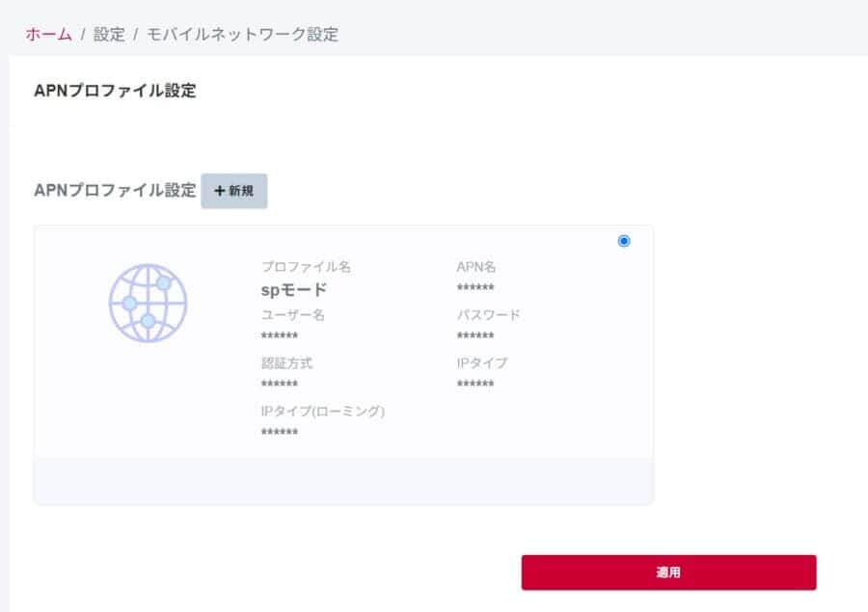
Task: Click モバイルネットワーク設定 breadcrumb item
Action: pos(242,35)
